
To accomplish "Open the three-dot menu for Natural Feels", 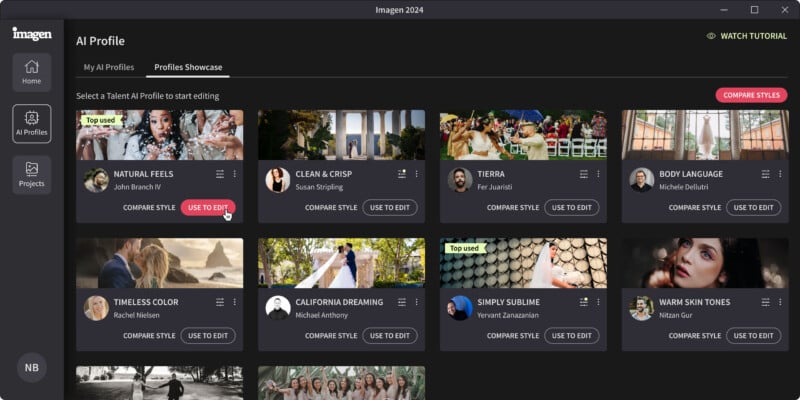I will tap(235, 174).
